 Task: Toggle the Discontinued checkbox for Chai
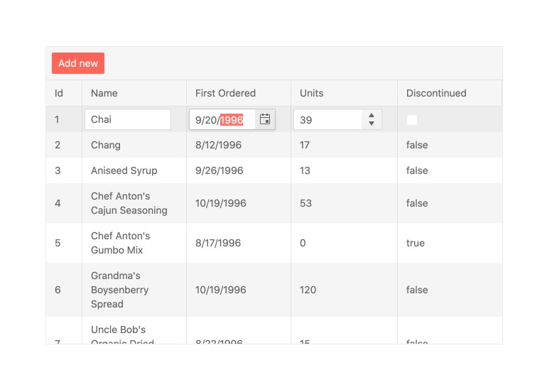[x=412, y=120]
